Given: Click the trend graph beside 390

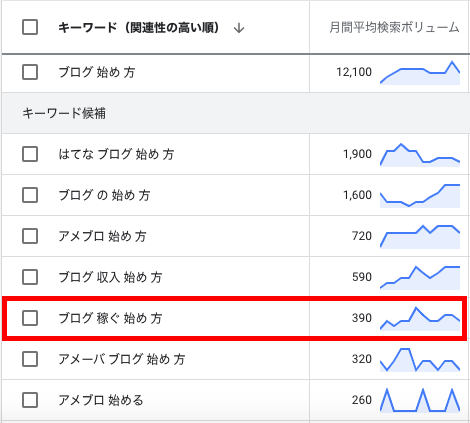Looking at the screenshot, I should pyautogui.click(x=420, y=319).
